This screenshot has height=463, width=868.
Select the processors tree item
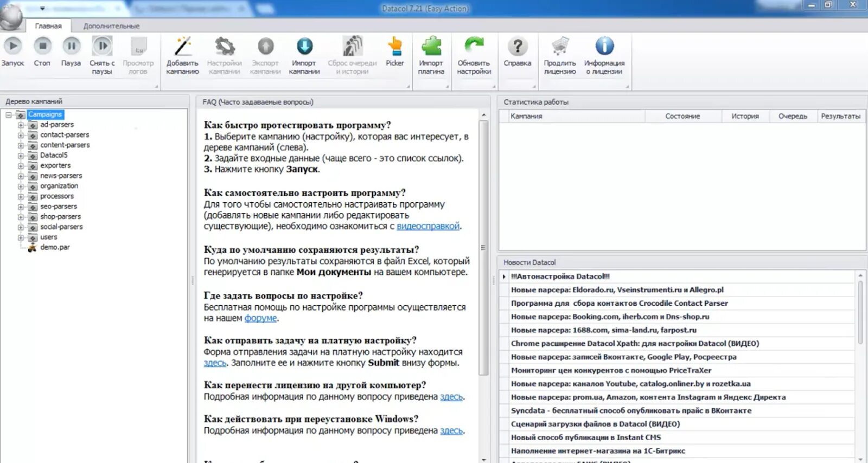[x=57, y=196]
